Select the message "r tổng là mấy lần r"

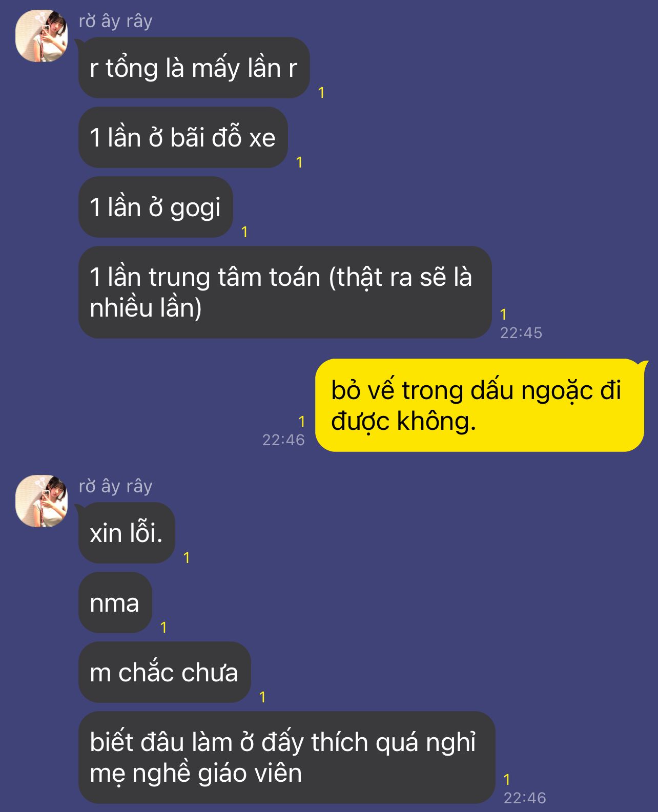pos(194,68)
